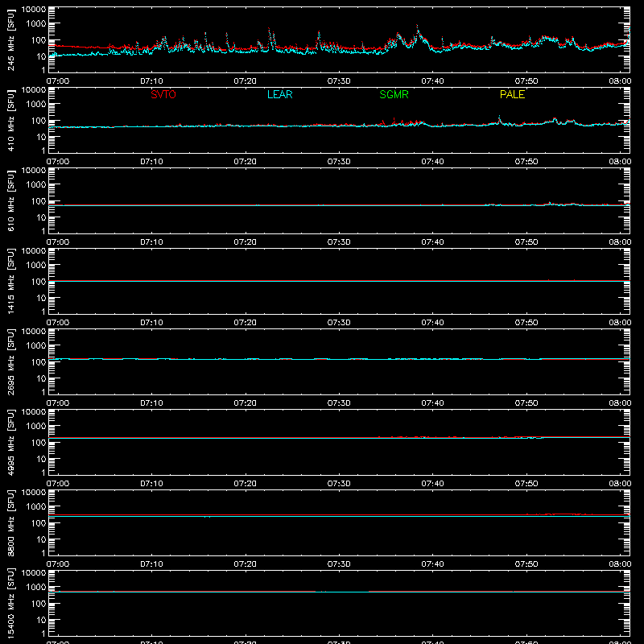Click the green SGMR station legend label
This screenshot has width=644, height=644.
(x=394, y=94)
